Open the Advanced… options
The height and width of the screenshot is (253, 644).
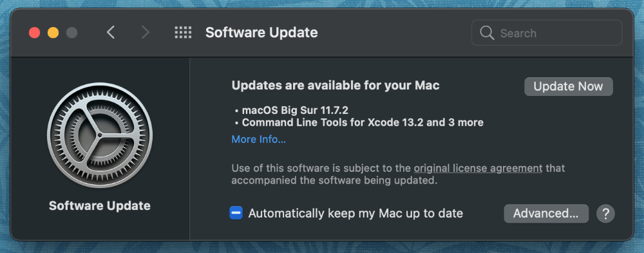(x=546, y=214)
